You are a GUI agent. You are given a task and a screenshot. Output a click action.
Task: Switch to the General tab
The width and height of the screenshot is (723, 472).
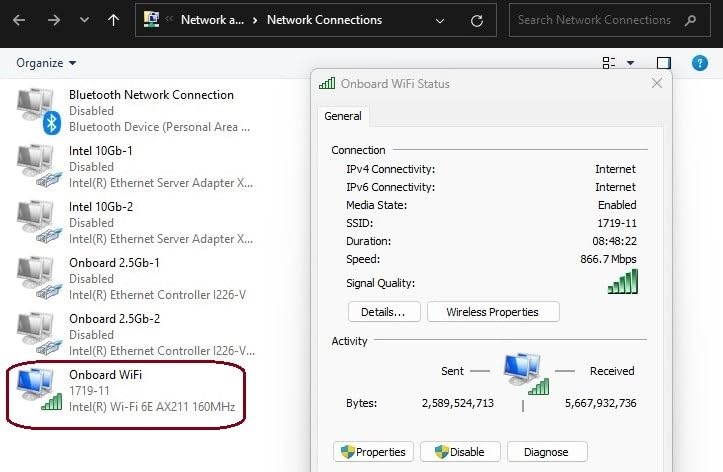pyautogui.click(x=343, y=116)
